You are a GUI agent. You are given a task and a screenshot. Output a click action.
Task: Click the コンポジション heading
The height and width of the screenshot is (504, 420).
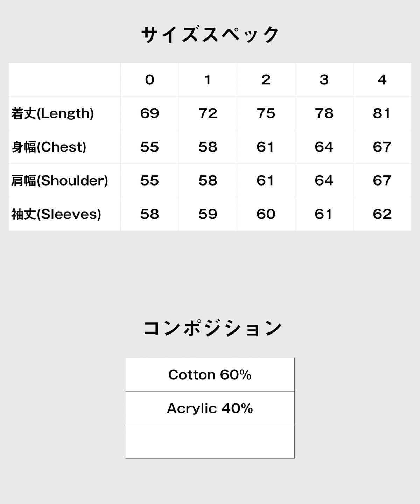coord(212,328)
